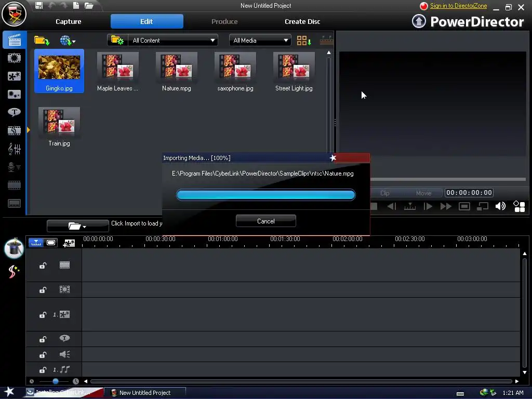
Task: Click the new project icon in title bar
Action: point(76,5)
